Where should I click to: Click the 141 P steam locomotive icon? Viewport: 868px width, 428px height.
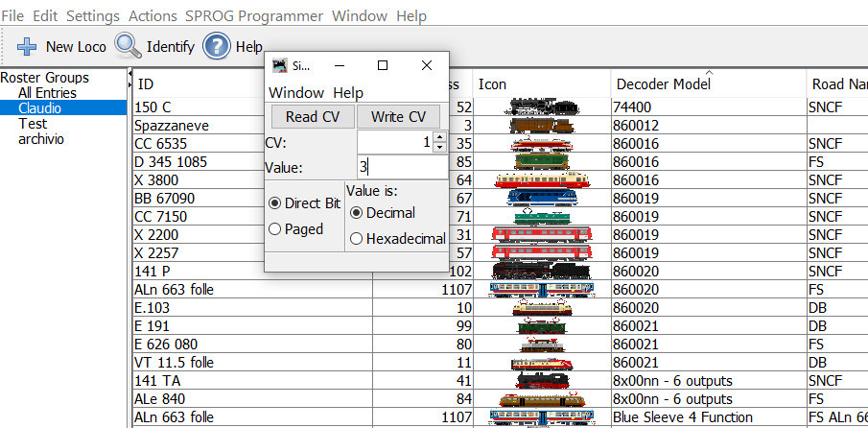[x=540, y=271]
